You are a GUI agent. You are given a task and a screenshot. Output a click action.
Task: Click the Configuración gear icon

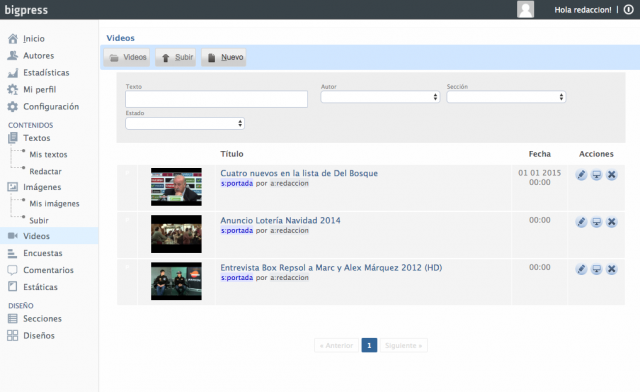tap(13, 107)
